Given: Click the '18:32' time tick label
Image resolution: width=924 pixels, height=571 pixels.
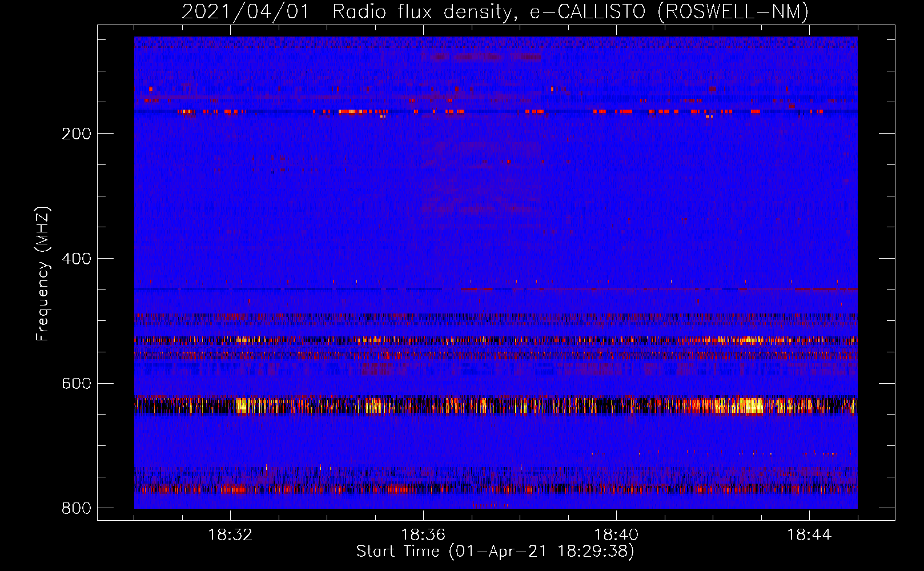Looking at the screenshot, I should [x=230, y=535].
